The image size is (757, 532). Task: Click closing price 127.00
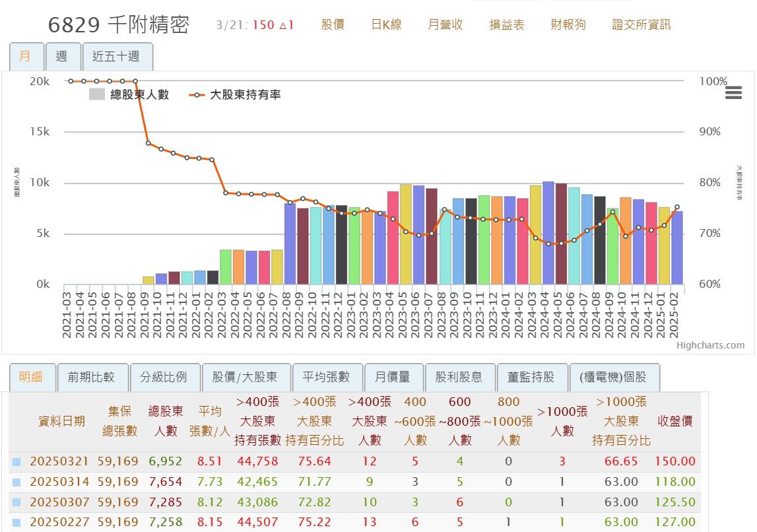click(675, 522)
